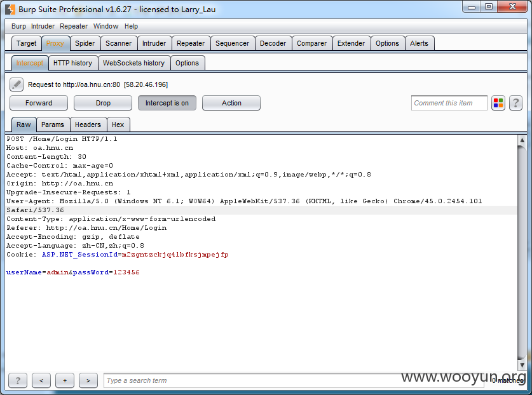Click the Burp Suite title bar logo
This screenshot has width=532, height=395.
[10, 9]
